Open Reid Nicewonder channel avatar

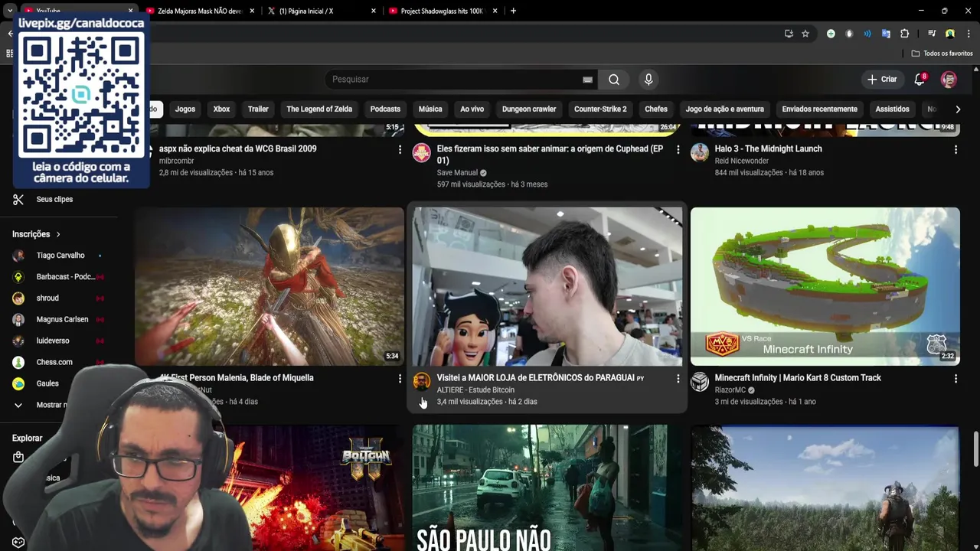(700, 152)
